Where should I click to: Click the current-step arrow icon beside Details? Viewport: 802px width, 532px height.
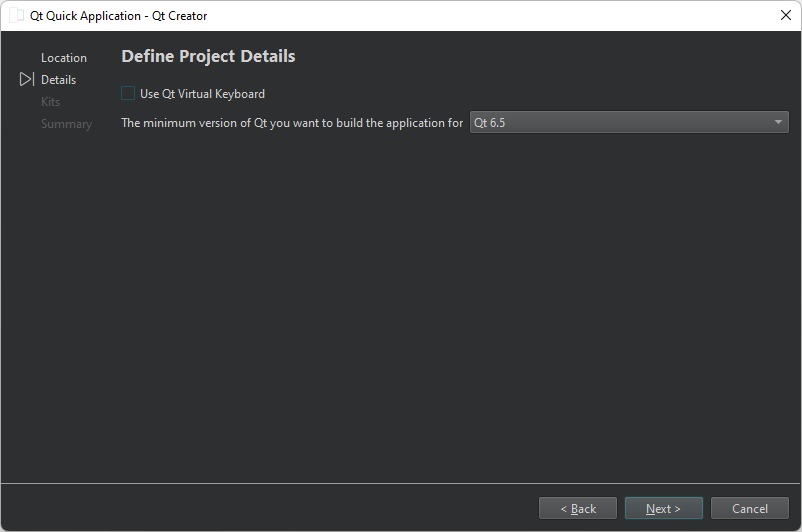[27, 80]
